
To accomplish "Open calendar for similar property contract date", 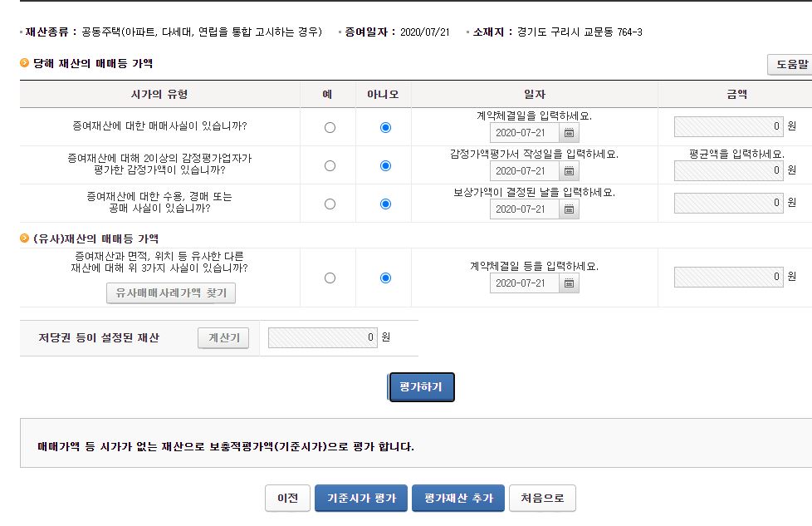I will [570, 283].
